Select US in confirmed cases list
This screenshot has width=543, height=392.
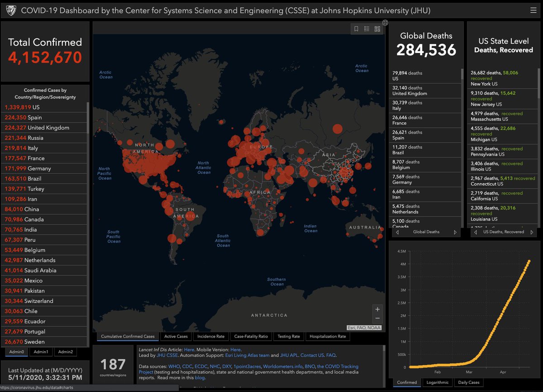point(45,107)
